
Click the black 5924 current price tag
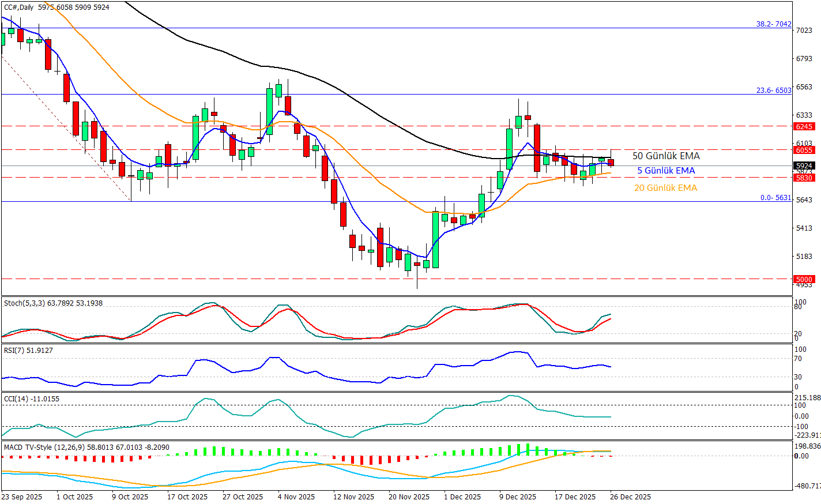click(804, 166)
